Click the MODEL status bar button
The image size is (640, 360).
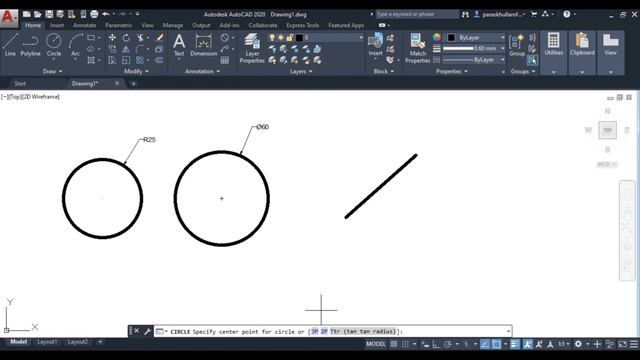[x=376, y=344]
